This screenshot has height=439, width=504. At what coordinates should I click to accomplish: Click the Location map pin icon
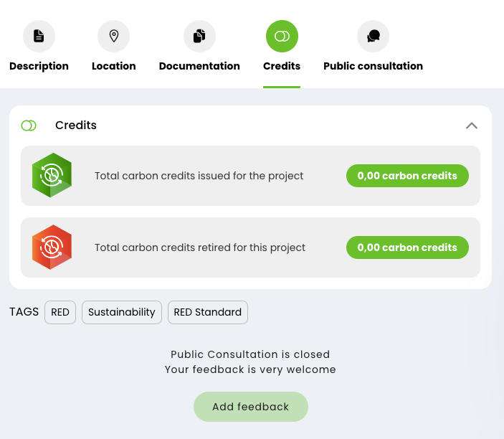point(114,36)
